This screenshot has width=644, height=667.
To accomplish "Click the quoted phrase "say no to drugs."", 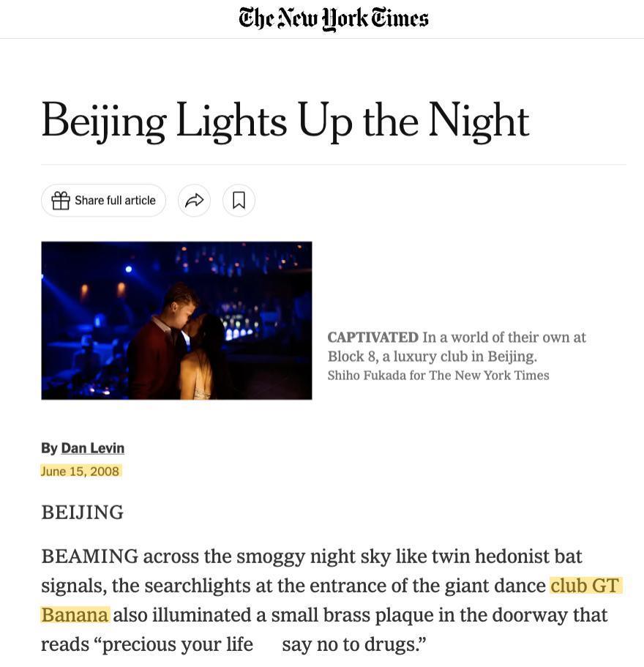I will coord(353,644).
